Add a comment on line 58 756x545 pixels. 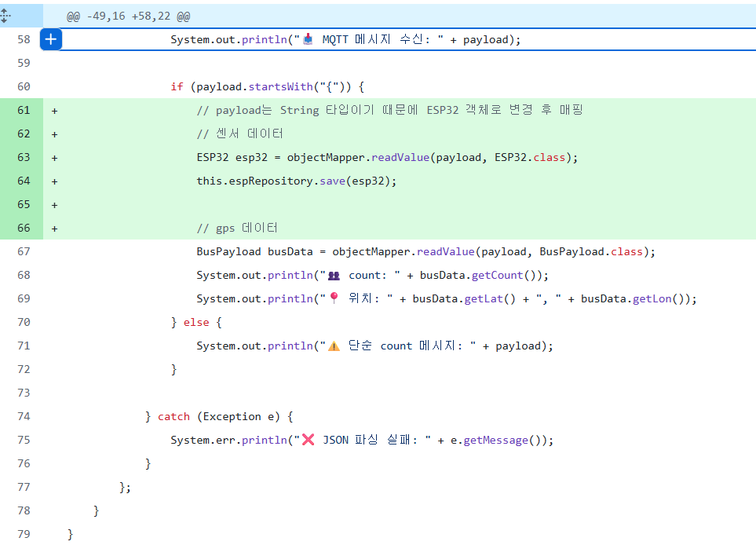pos(50,39)
